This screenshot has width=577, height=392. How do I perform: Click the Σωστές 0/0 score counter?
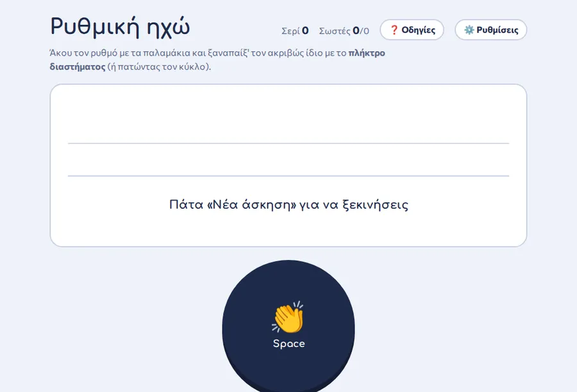(344, 31)
